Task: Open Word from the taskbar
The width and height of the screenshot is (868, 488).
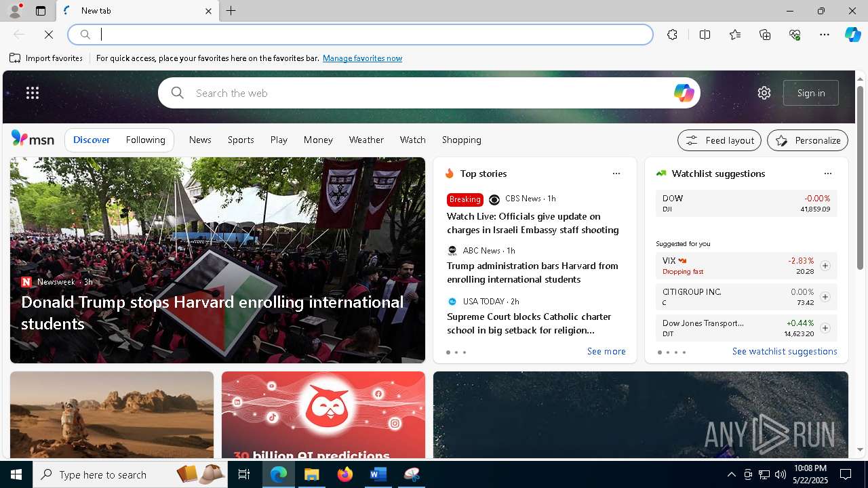Action: click(x=378, y=474)
